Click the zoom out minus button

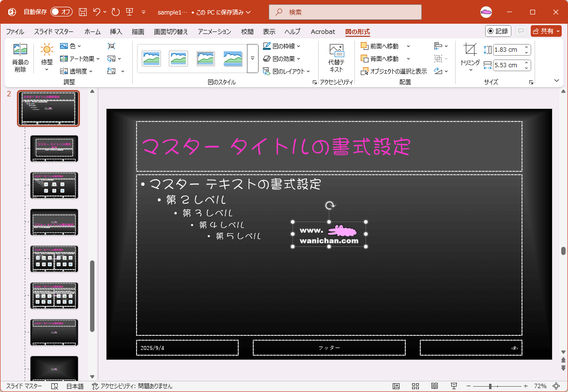point(468,386)
